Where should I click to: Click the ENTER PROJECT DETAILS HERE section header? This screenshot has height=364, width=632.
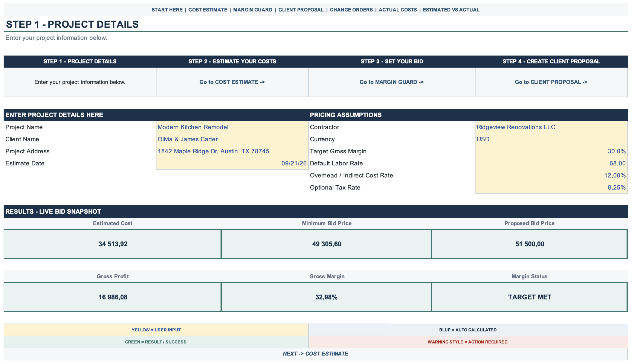pyautogui.click(x=156, y=115)
